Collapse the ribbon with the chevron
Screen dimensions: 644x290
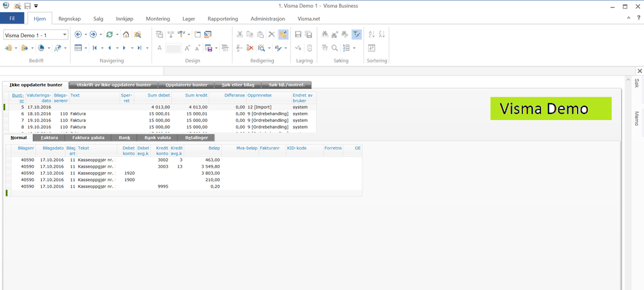coord(629,19)
